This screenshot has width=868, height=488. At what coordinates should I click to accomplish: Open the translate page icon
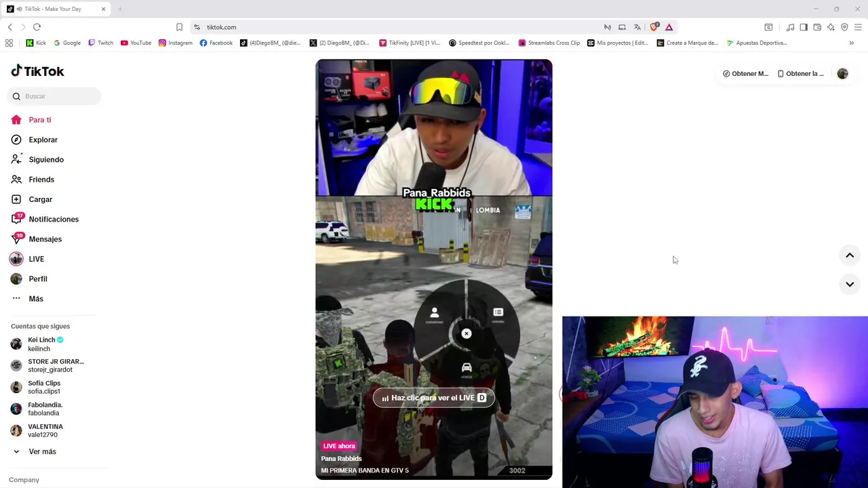click(x=637, y=27)
